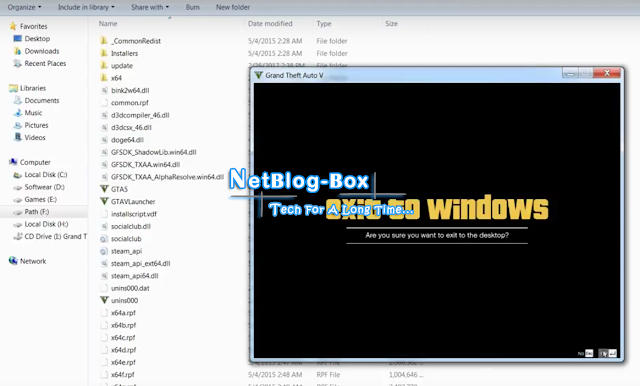Viewport: 640px width, 386px height.
Task: Open Documents library
Action: point(42,100)
